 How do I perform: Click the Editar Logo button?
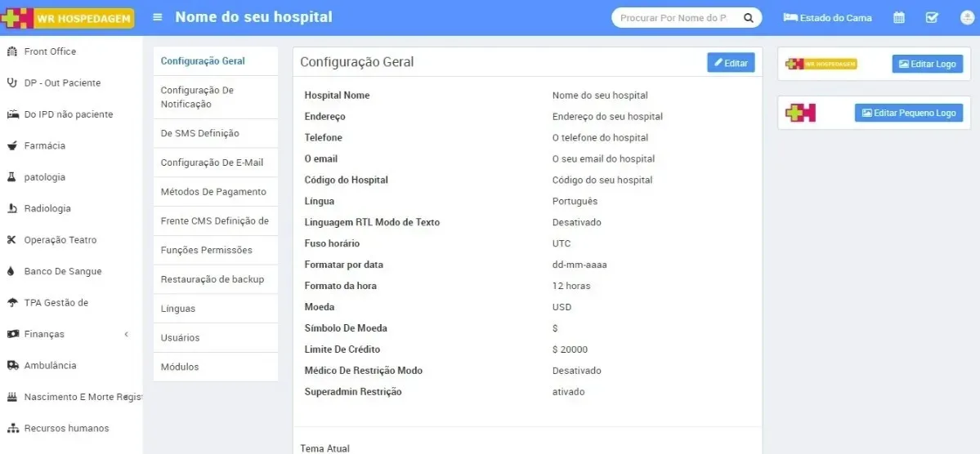pos(928,64)
